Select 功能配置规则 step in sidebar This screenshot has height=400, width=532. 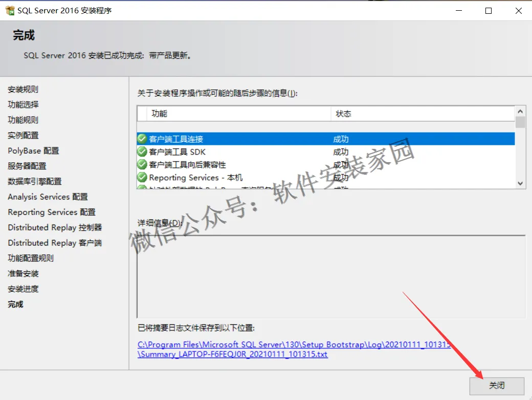31,258
